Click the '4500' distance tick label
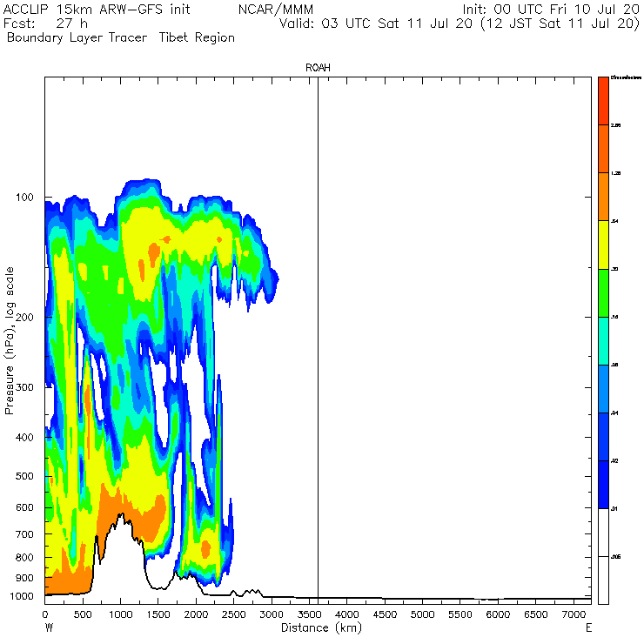 385,614
